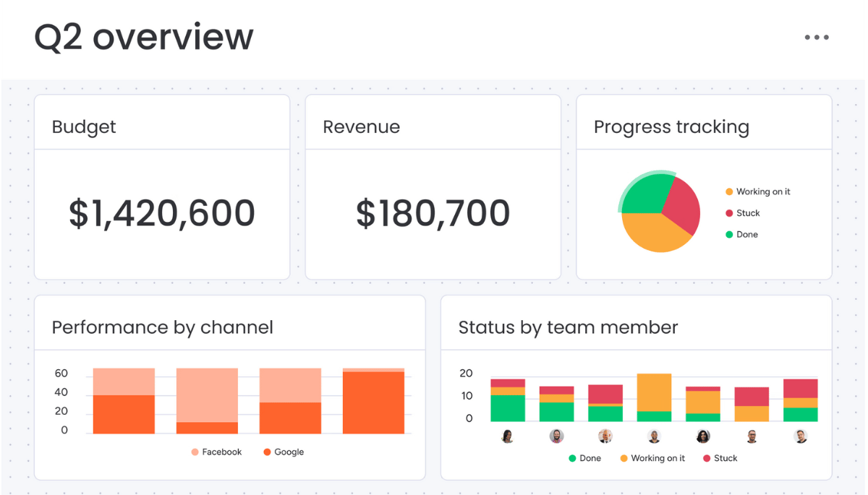Toggle 'Working on it' in Progress tracking legend

click(x=758, y=191)
